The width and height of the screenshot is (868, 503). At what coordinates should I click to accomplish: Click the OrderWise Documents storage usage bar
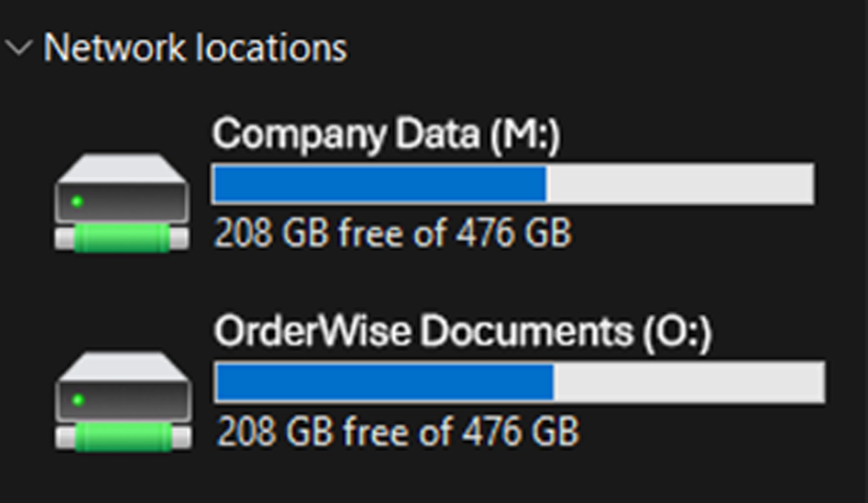click(519, 382)
